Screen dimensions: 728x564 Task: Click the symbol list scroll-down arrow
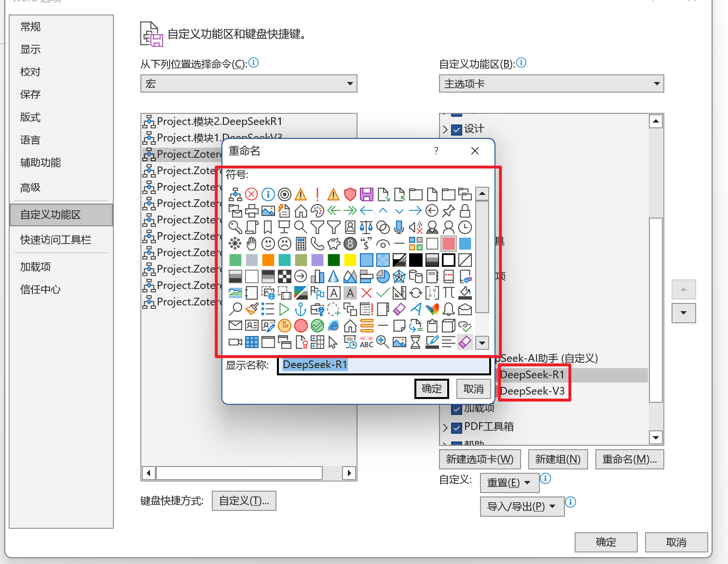coord(482,343)
